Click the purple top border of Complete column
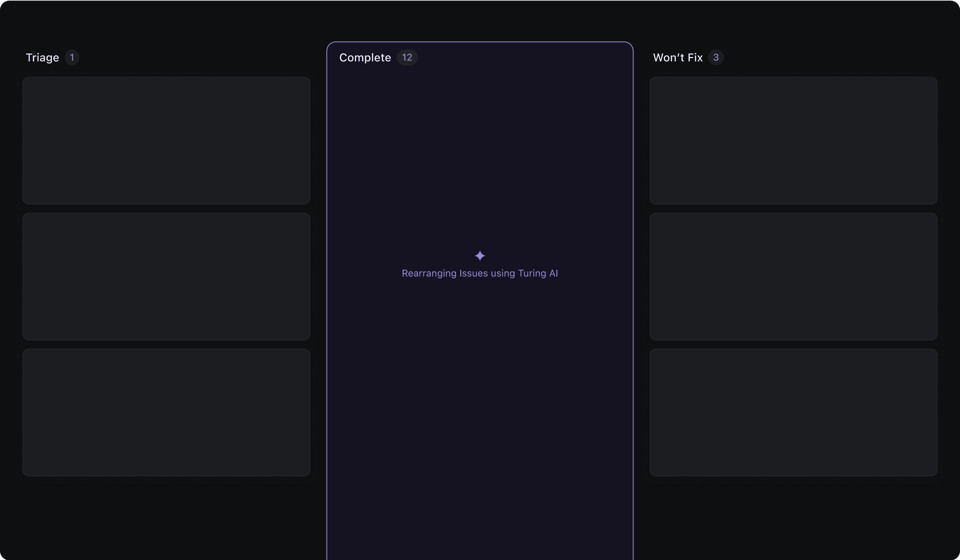960x560 pixels. point(480,42)
